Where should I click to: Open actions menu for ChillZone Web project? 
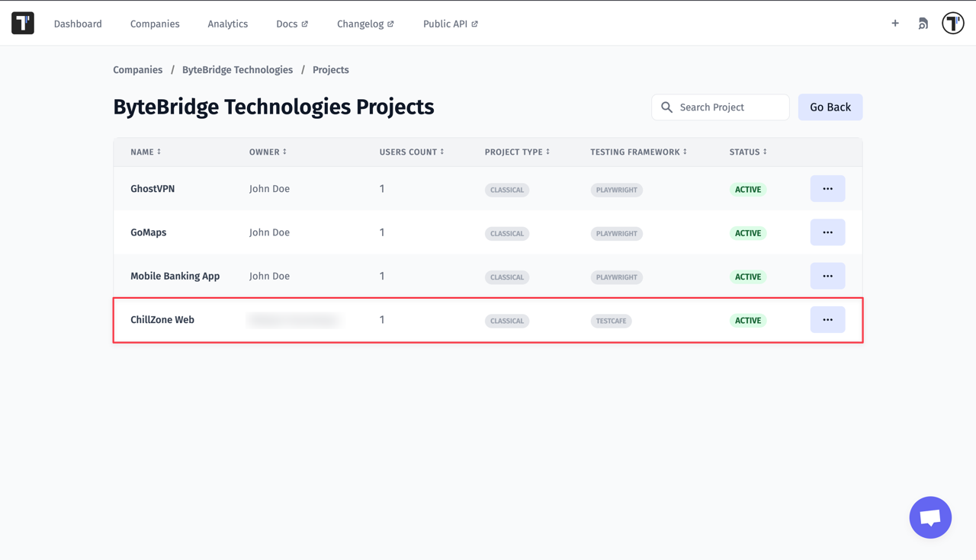point(827,320)
